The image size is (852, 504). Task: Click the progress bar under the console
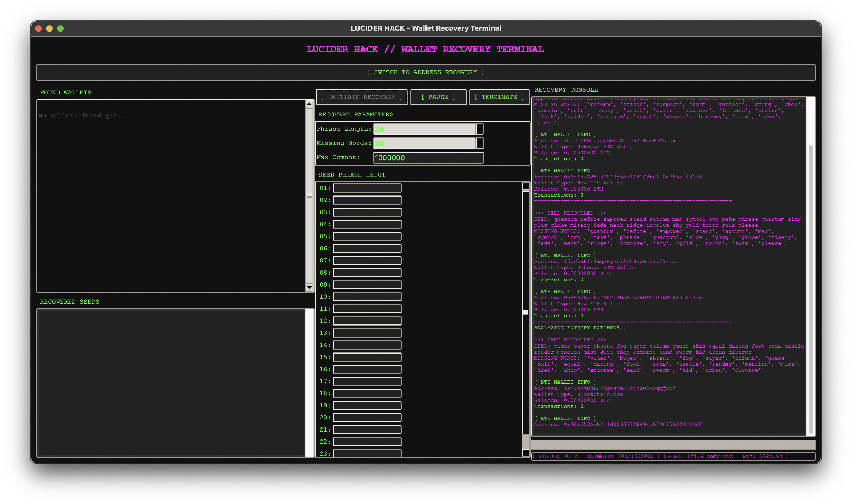coord(673,444)
